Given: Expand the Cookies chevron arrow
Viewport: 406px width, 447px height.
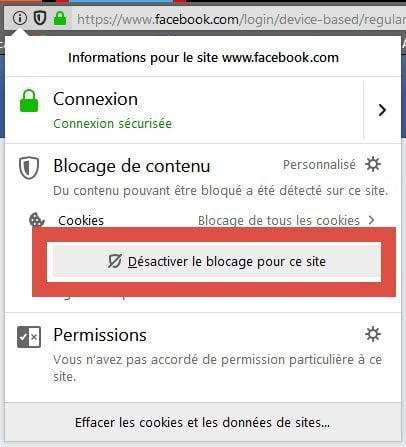Looking at the screenshot, I should click(371, 220).
